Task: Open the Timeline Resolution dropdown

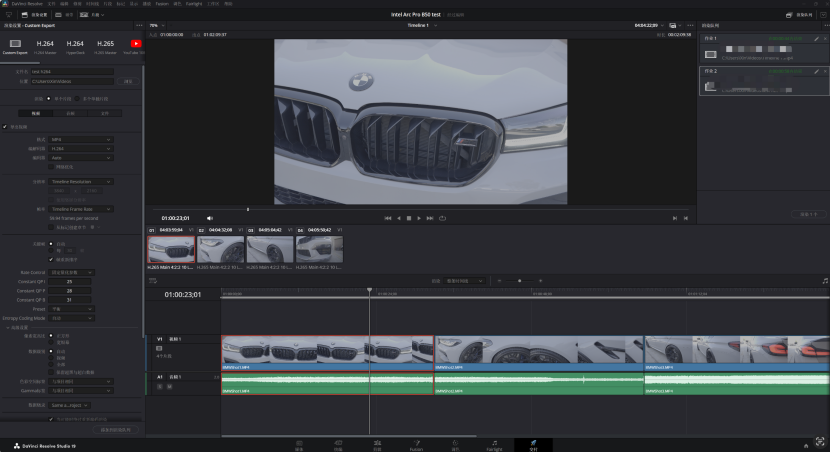Action: pyautogui.click(x=80, y=182)
